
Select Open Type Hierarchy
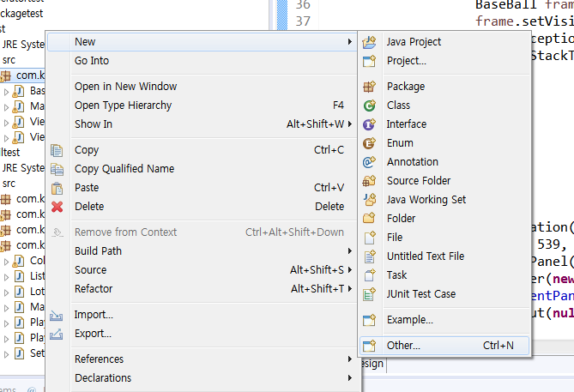pos(202,106)
